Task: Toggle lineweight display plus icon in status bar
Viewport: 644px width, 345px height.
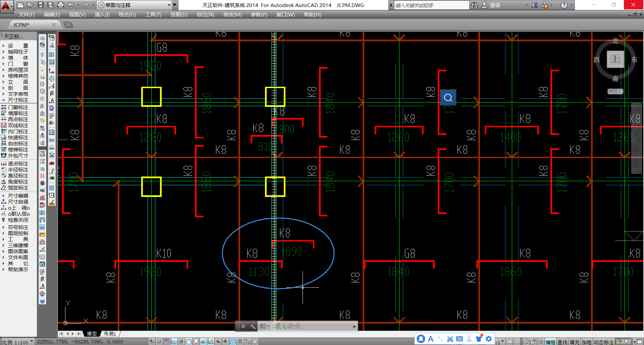Action: [225, 342]
